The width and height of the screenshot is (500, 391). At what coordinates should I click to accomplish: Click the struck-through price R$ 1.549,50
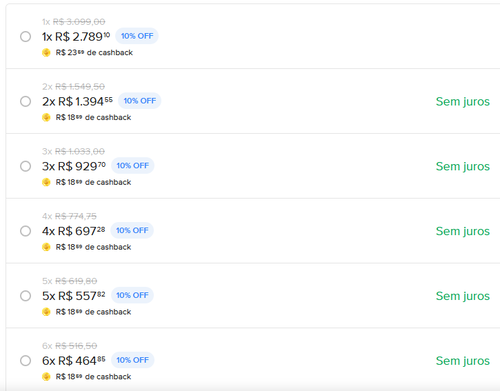point(80,87)
